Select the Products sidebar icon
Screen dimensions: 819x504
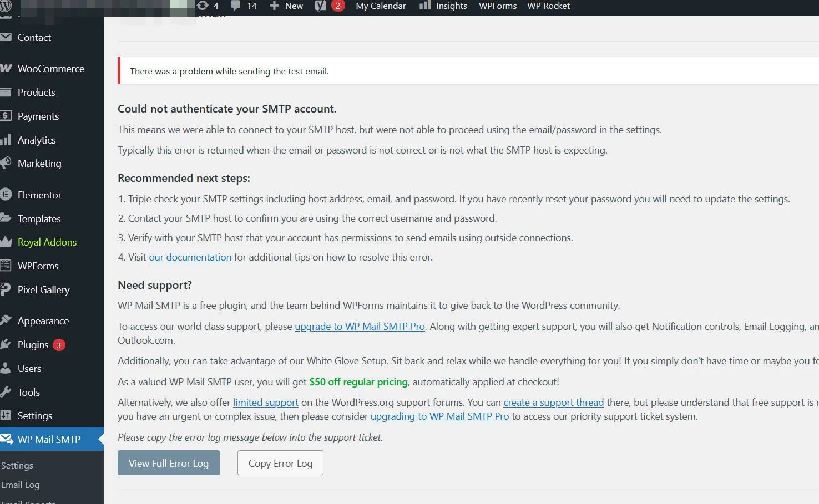[x=7, y=92]
